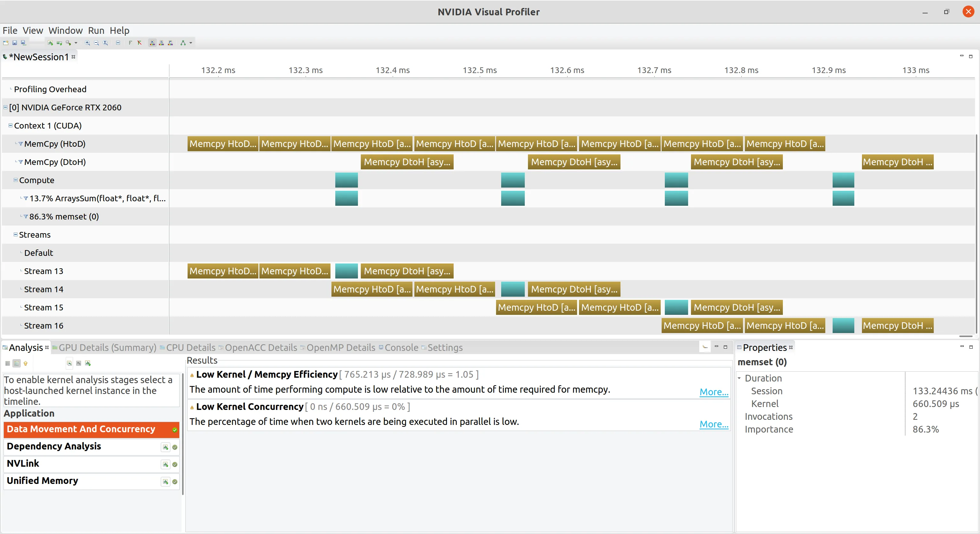The image size is (980, 534).
Task: Zoom in on the timeline
Action: [x=87, y=43]
